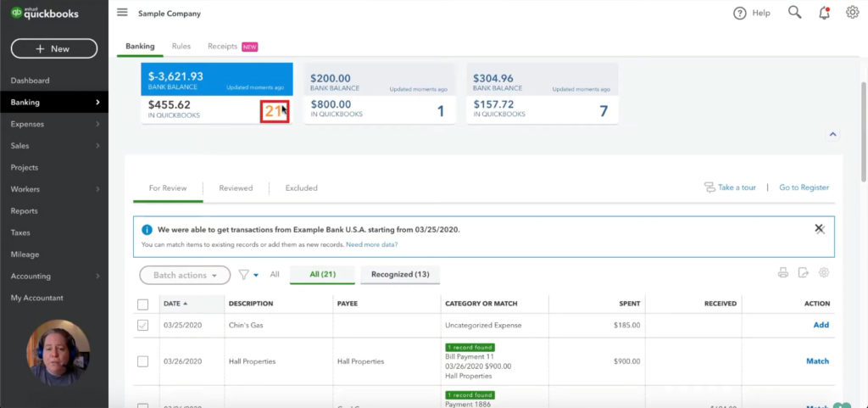The image size is (868, 408).
Task: Click the info icon in the banner
Action: pos(147,230)
